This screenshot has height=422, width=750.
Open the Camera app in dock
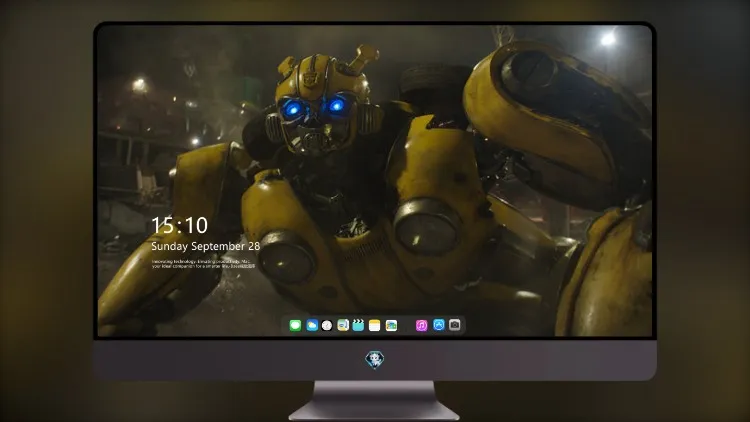pos(455,325)
